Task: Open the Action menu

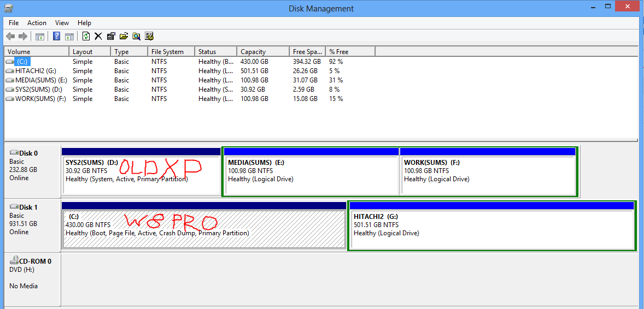Action: click(x=37, y=23)
